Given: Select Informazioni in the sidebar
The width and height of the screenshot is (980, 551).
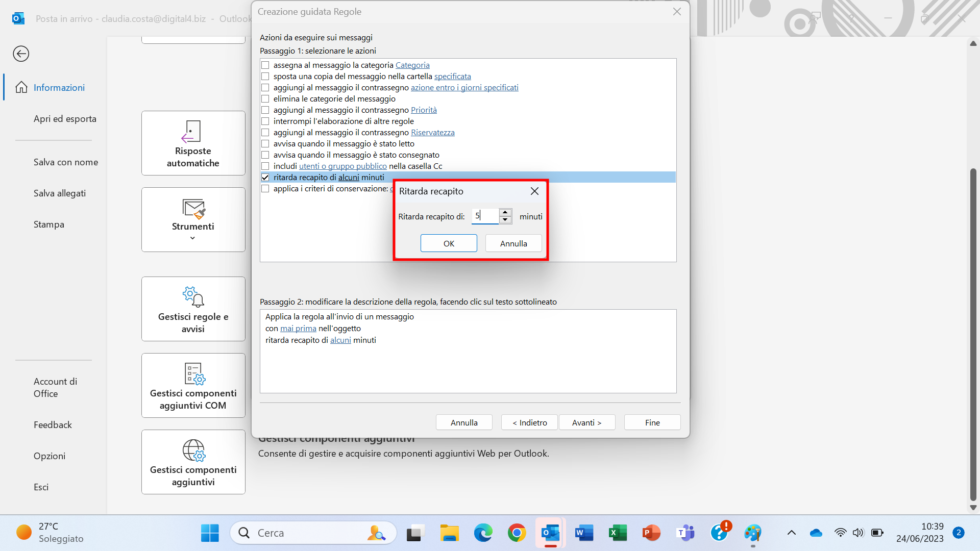Looking at the screenshot, I should [x=59, y=87].
